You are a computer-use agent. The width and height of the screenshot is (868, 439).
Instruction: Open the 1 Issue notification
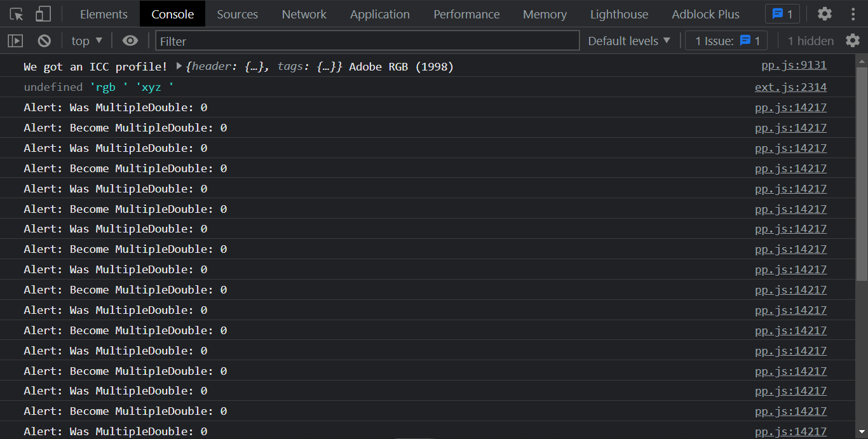(x=726, y=40)
